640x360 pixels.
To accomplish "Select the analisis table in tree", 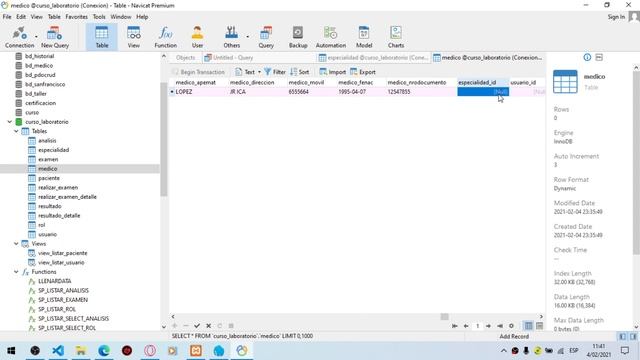I will click(47, 140).
